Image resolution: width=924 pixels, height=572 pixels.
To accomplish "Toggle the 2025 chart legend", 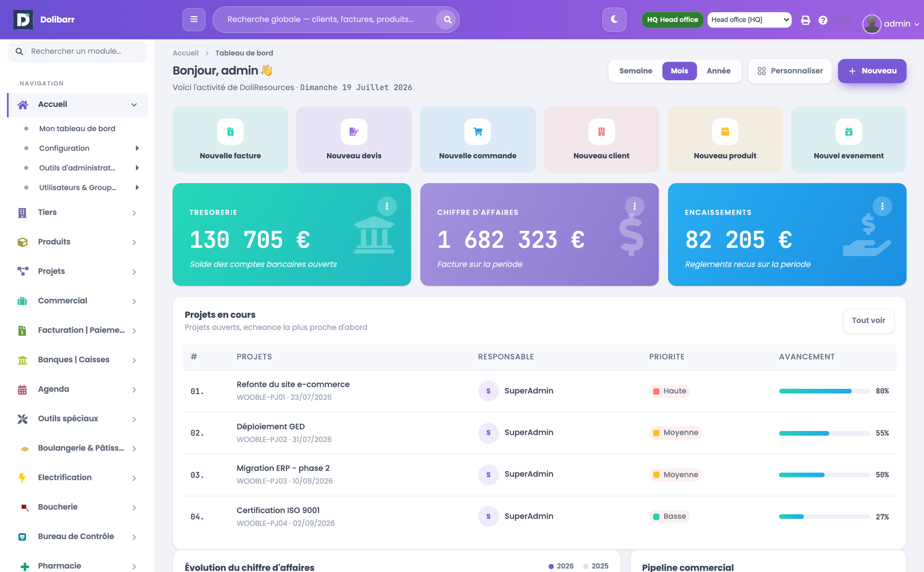I will pyautogui.click(x=596, y=566).
